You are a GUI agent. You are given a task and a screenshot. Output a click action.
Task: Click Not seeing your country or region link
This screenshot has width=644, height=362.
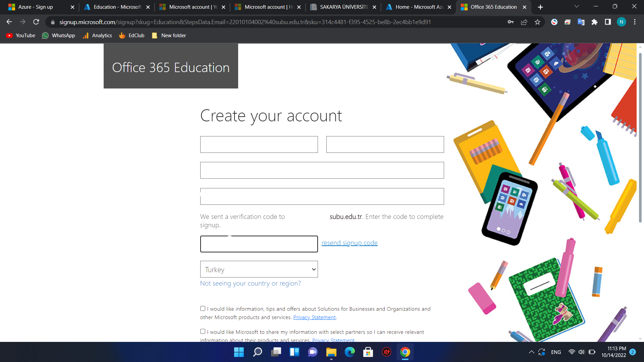click(x=250, y=283)
